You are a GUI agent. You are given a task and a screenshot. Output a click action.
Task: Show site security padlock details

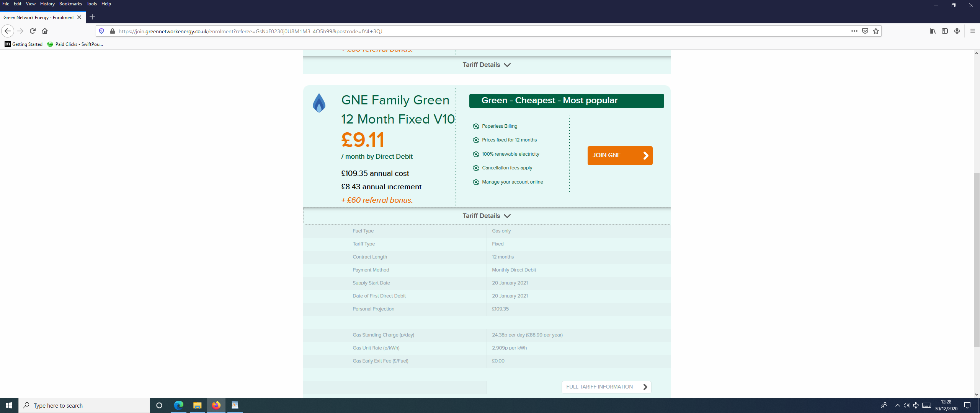pyautogui.click(x=112, y=31)
